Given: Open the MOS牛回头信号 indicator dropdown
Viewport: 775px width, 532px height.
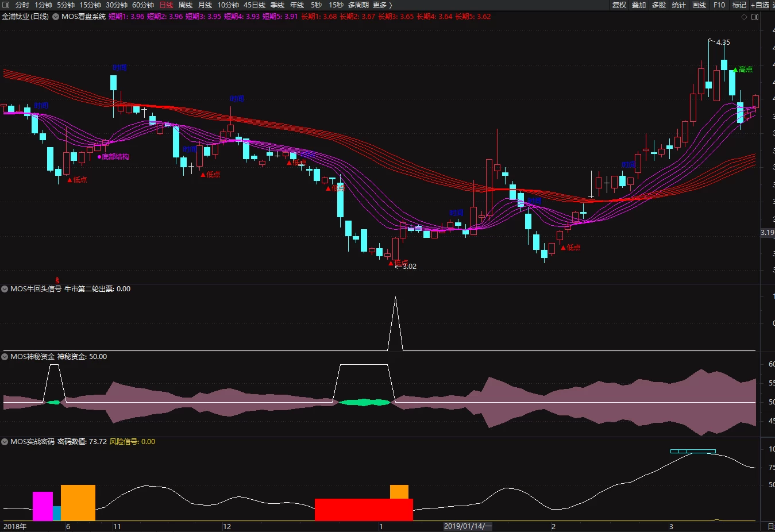Looking at the screenshot, I should click(5, 289).
